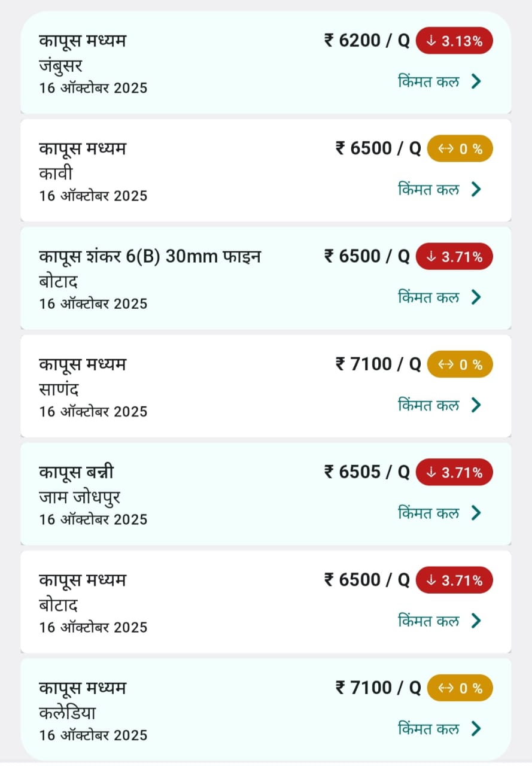The width and height of the screenshot is (532, 766).
Task: Click the ₹ 7100 / Q price for साणंद
Action: [378, 364]
